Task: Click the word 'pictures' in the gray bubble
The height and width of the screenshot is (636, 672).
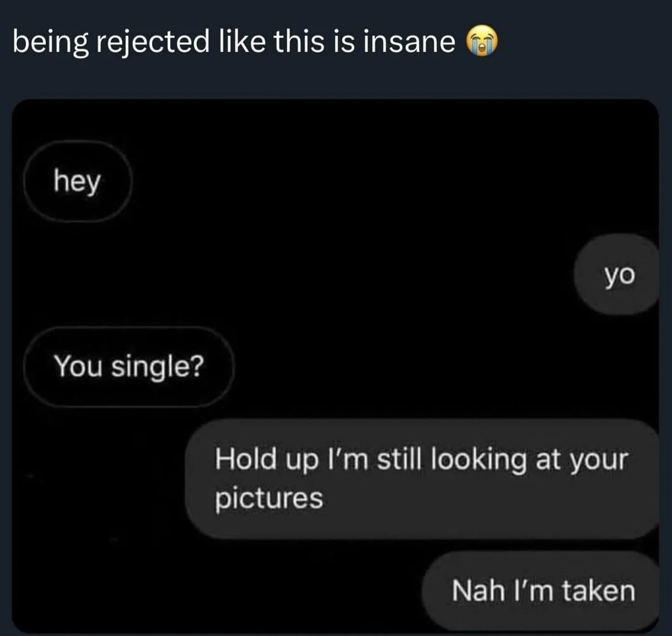Action: coord(270,499)
